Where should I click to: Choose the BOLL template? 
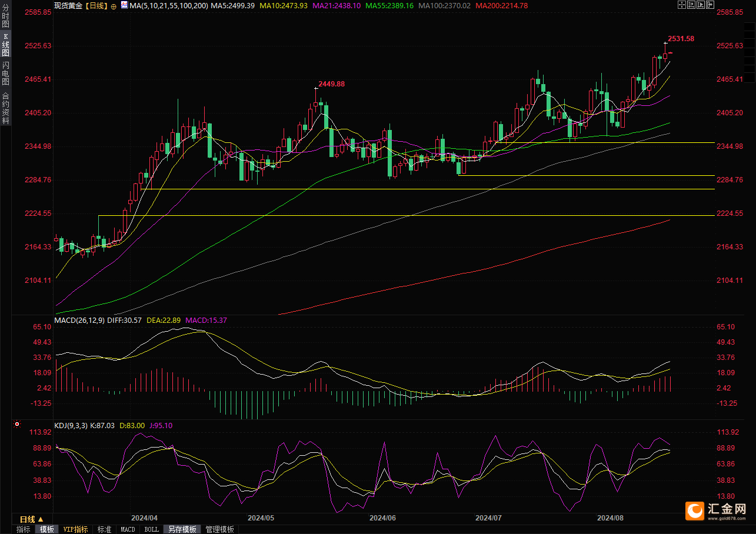pyautogui.click(x=151, y=529)
